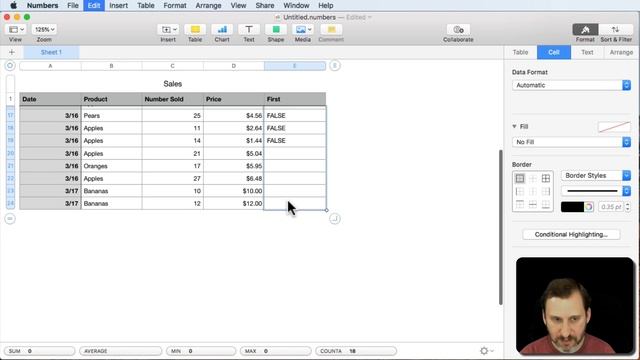The width and height of the screenshot is (640, 360).
Task: Click the AVERAGE status bar pill
Action: [120, 351]
